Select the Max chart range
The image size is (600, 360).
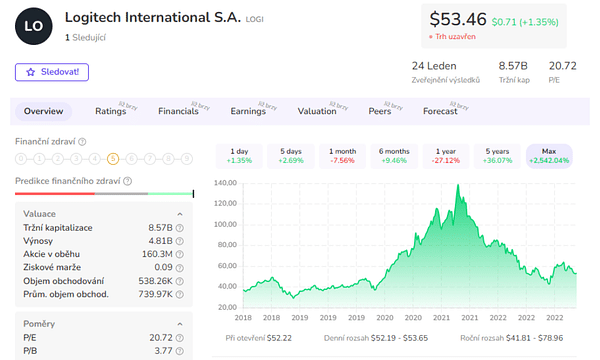click(549, 156)
